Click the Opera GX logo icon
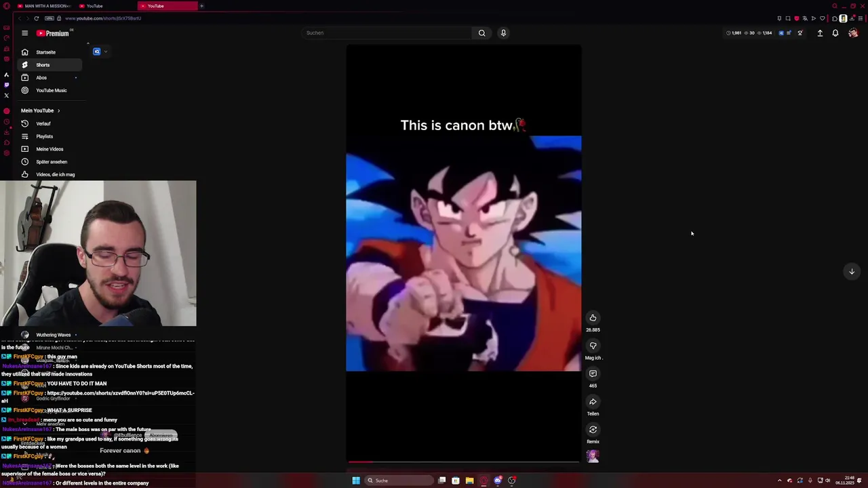Image resolution: width=868 pixels, height=488 pixels. 6,6
